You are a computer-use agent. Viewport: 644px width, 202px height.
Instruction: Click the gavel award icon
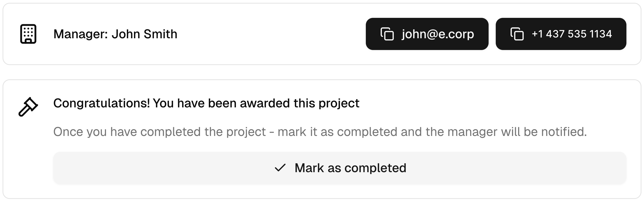click(x=28, y=107)
